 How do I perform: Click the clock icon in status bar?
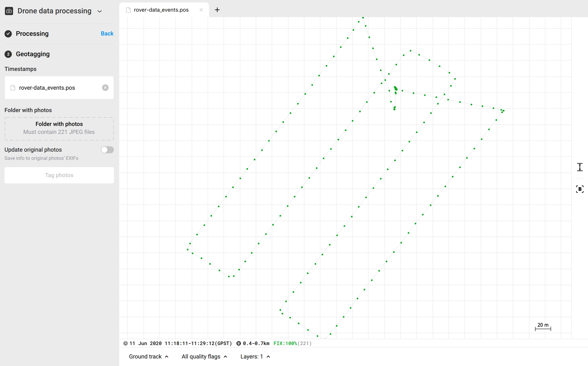tap(125, 343)
